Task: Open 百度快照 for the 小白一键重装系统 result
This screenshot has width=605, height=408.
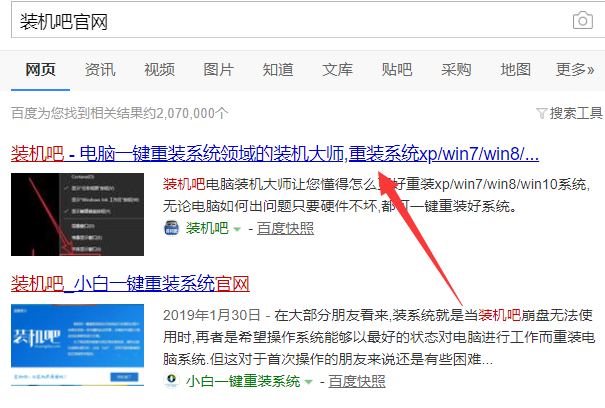Action: click(x=357, y=381)
